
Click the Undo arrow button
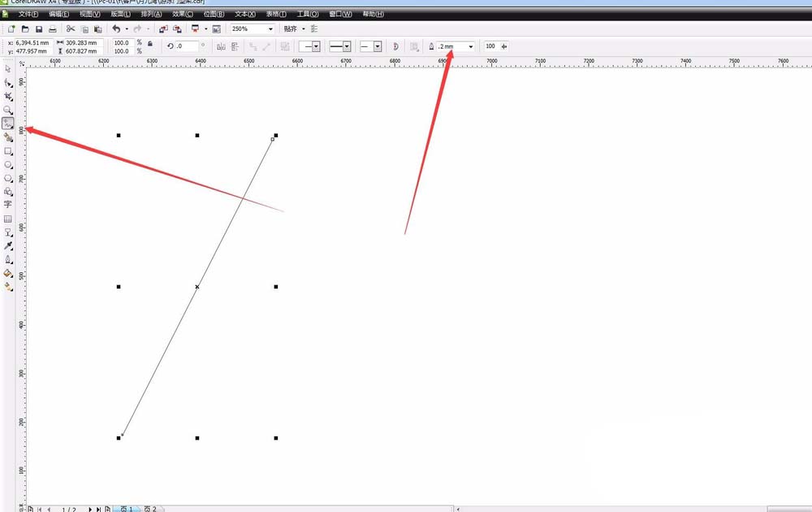pyautogui.click(x=116, y=29)
